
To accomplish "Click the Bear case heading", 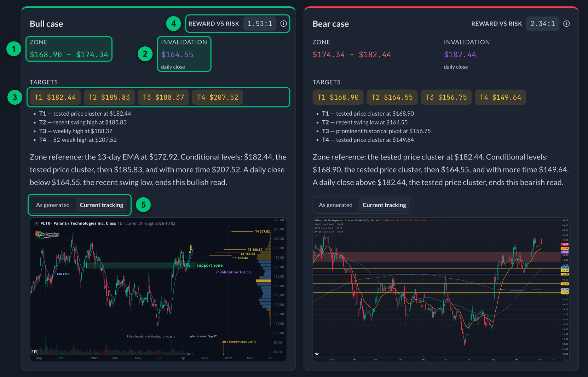I will coord(330,24).
